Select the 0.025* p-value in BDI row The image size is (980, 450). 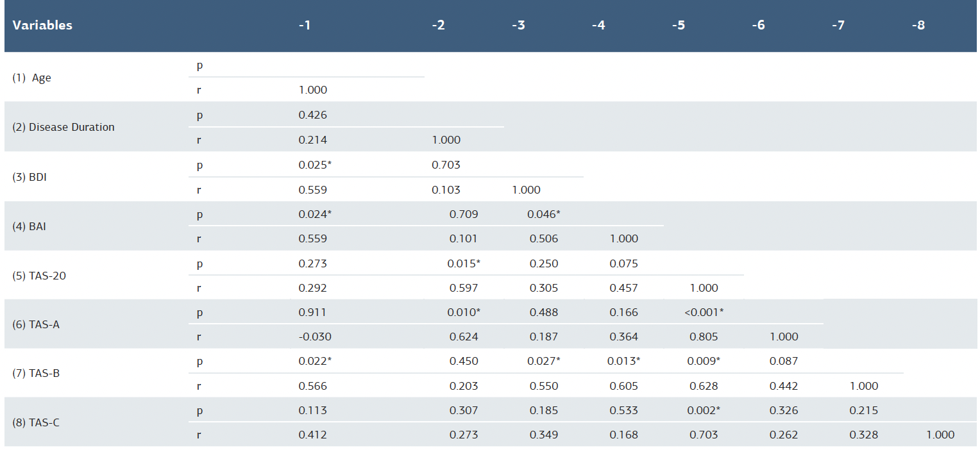(315, 165)
